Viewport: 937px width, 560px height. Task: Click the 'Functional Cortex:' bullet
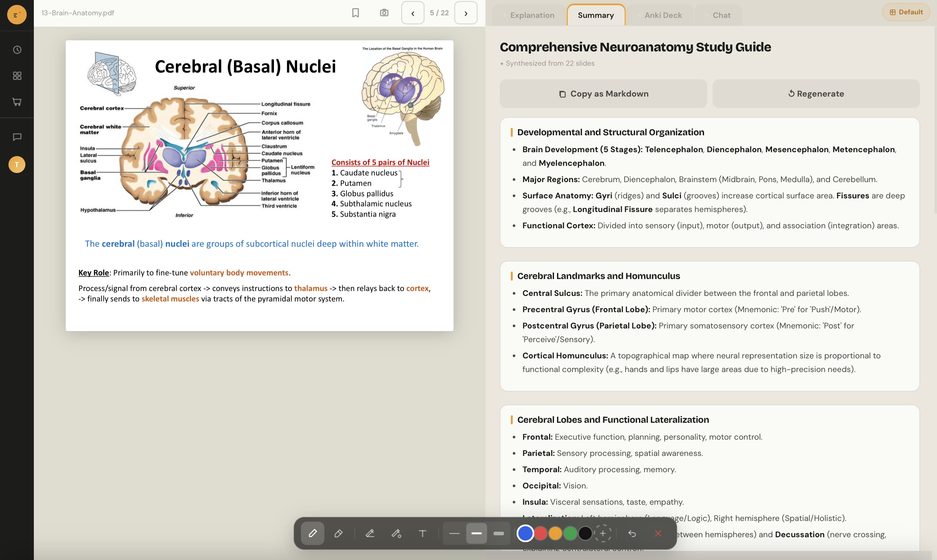point(711,226)
